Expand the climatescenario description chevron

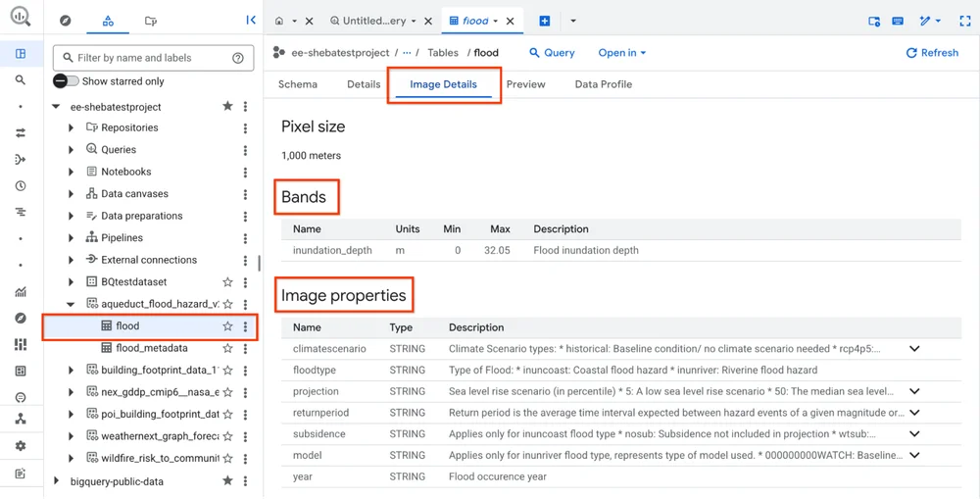click(x=914, y=348)
